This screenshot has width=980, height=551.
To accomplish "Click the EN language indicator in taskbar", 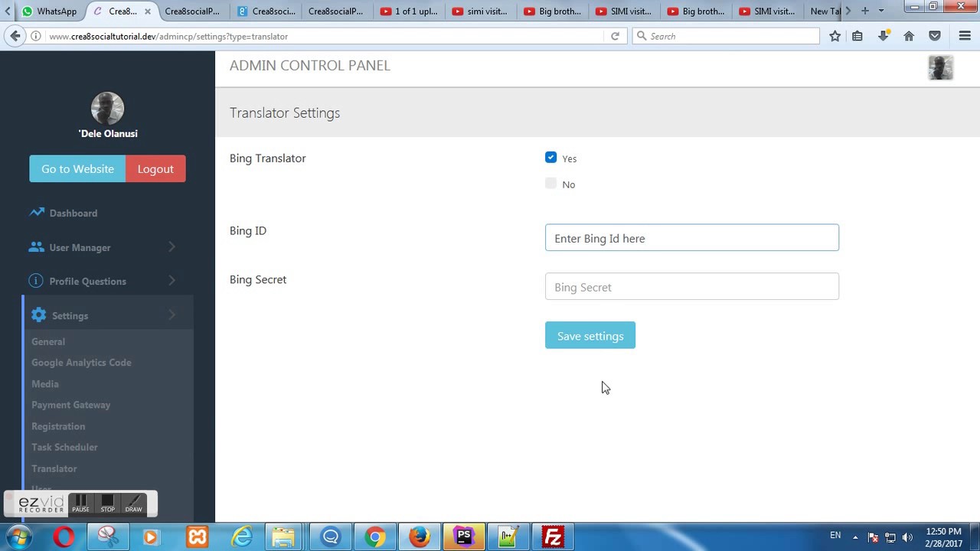I will [x=835, y=536].
